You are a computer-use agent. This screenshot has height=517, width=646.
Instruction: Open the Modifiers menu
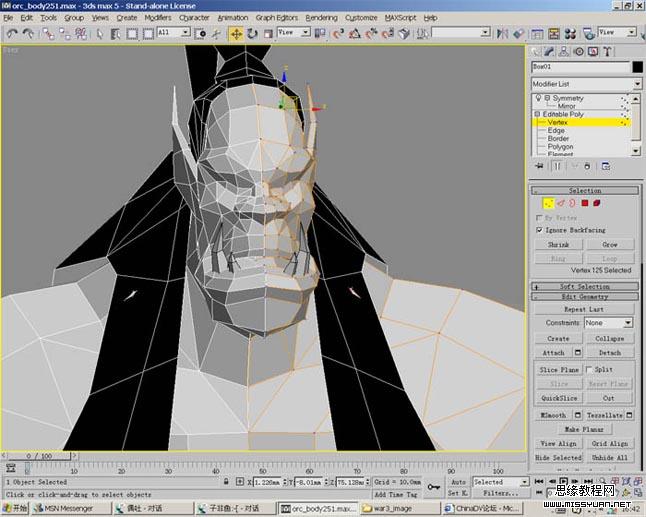tap(157, 18)
